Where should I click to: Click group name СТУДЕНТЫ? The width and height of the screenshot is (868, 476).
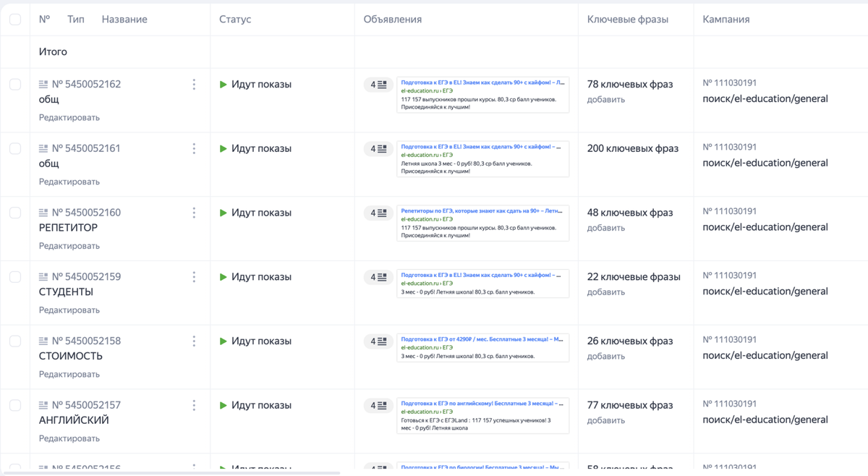[66, 292]
